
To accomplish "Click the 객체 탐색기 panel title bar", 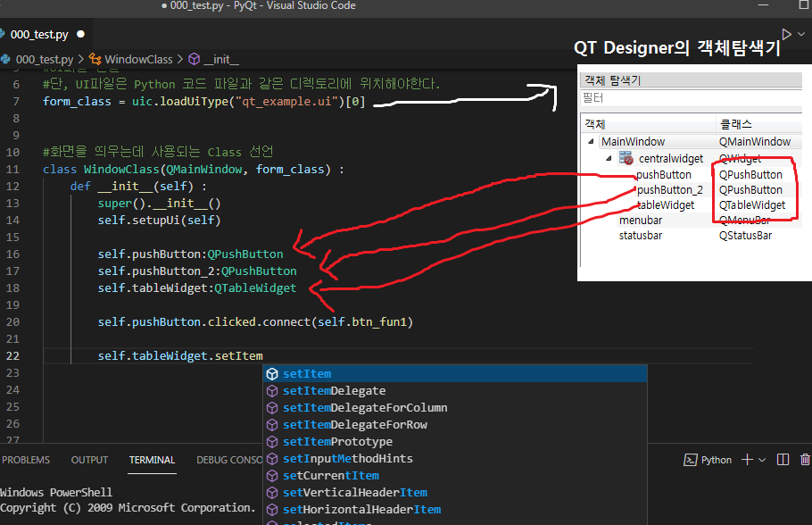I will pos(692,80).
